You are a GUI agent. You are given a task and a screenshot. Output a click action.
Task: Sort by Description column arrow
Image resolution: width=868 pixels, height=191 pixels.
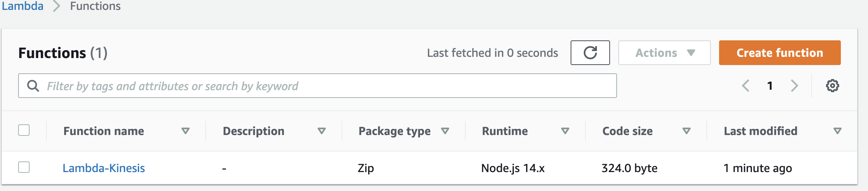coord(322,131)
